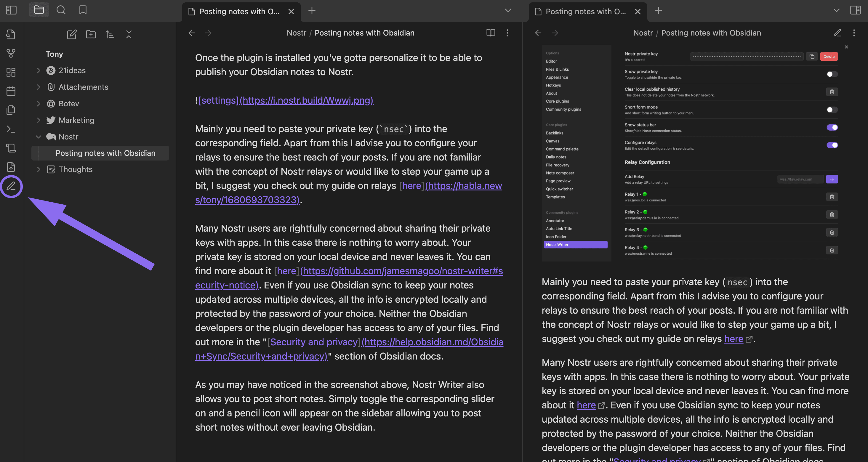868x462 pixels.
Task: Add a new tab in right pane group
Action: tap(659, 11)
